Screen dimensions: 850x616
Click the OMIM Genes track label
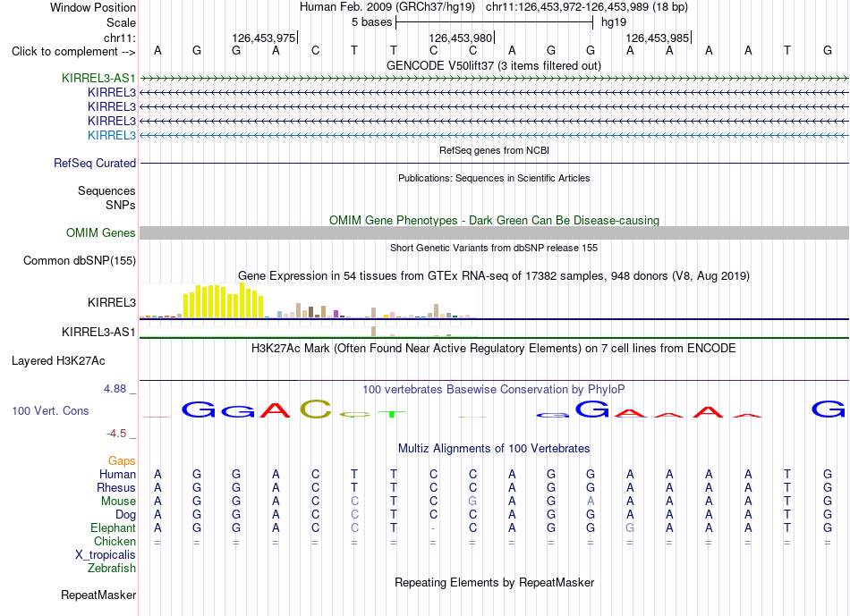(101, 233)
